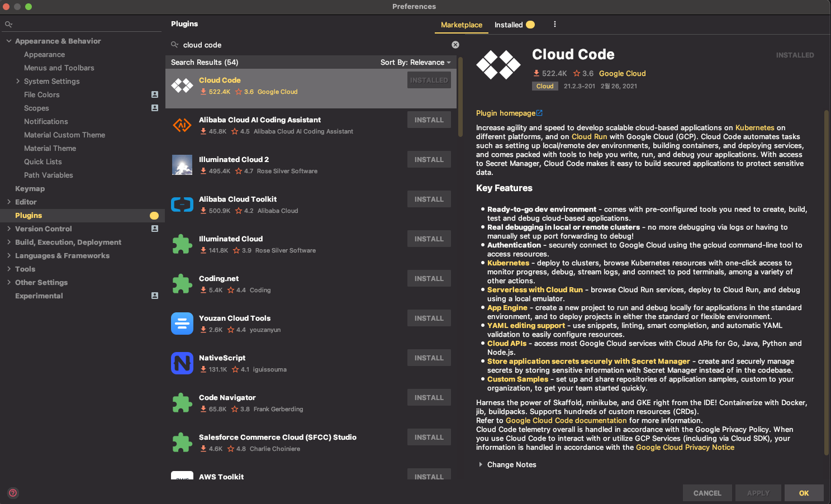831x504 pixels.
Task: Click the Illuminated Cloud 2 plugin icon
Action: click(182, 165)
